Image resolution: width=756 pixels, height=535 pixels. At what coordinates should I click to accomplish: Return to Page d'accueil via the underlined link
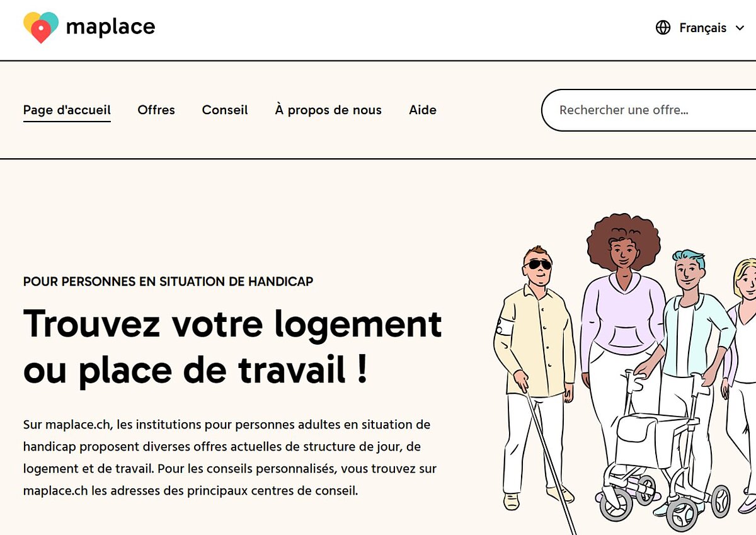click(x=66, y=109)
